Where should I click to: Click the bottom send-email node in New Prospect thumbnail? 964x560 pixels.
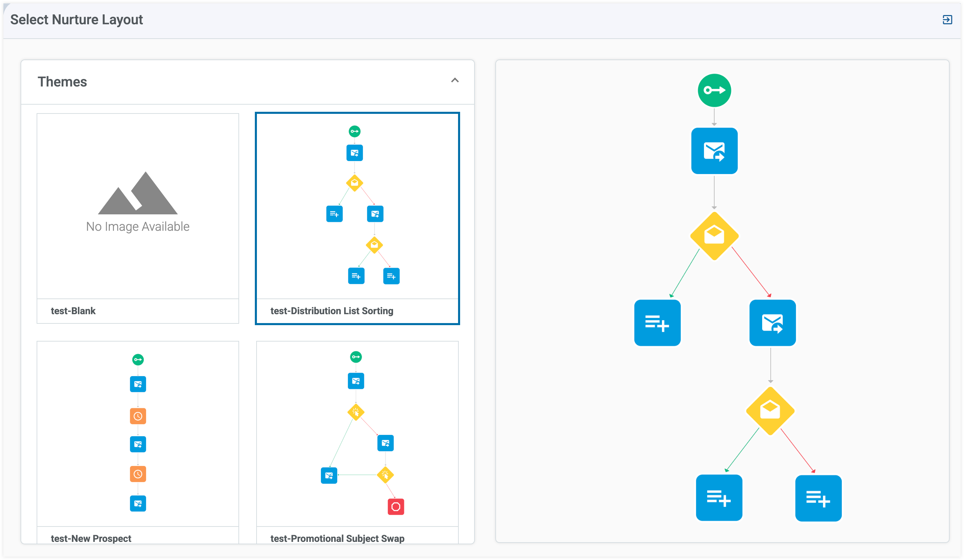[138, 503]
